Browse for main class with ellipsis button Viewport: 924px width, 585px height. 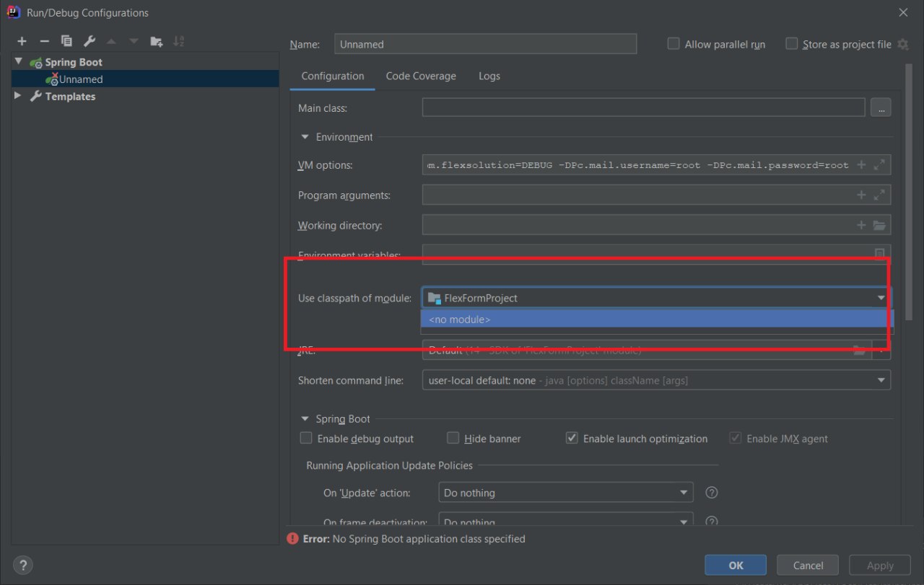point(881,107)
